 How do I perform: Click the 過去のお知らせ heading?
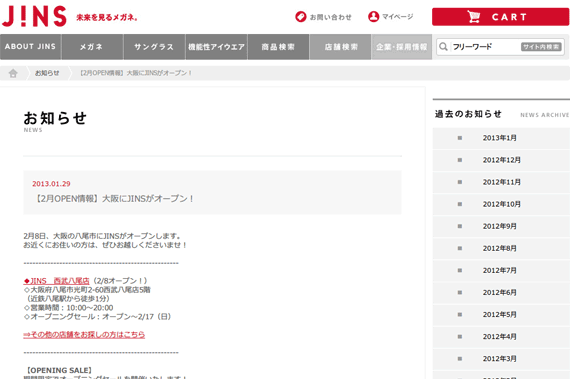pyautogui.click(x=468, y=114)
